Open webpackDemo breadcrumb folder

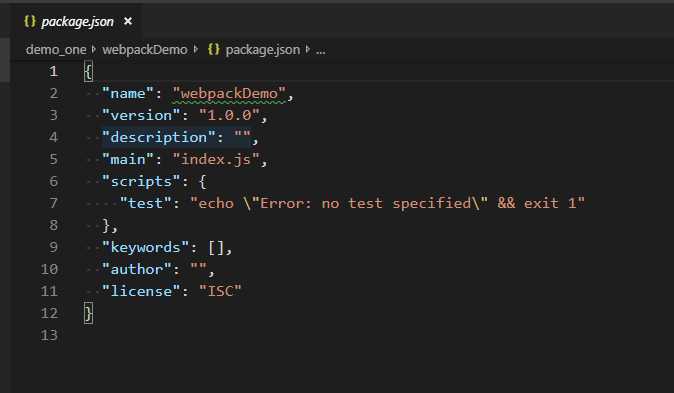(x=145, y=50)
